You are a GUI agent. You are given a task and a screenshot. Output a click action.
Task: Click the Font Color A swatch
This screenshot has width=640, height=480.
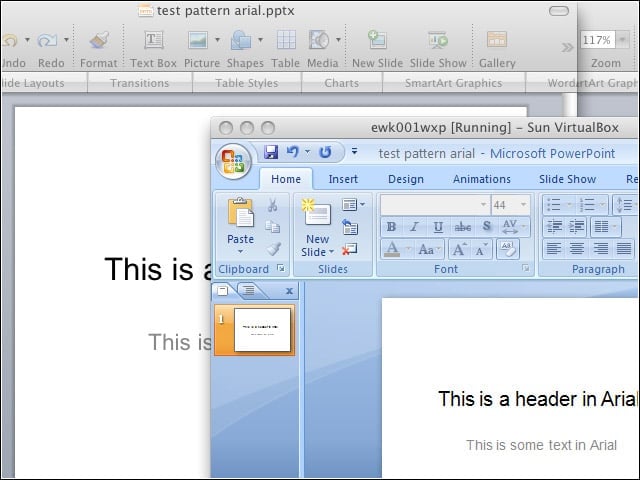(392, 249)
